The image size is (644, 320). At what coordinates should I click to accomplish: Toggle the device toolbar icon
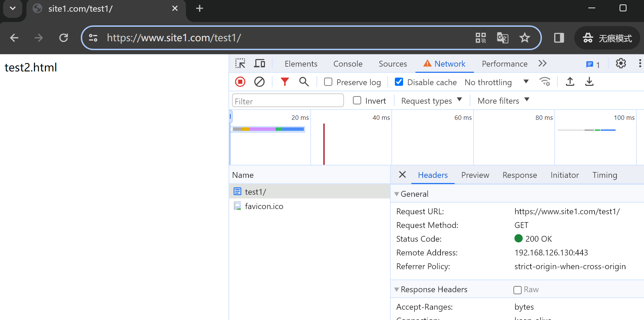[x=259, y=64]
